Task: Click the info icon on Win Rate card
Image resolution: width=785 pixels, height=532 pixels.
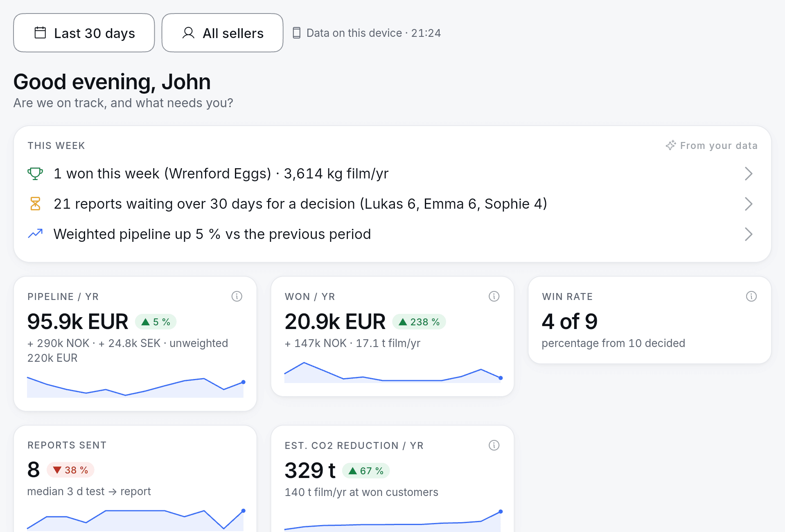Action: (x=751, y=296)
